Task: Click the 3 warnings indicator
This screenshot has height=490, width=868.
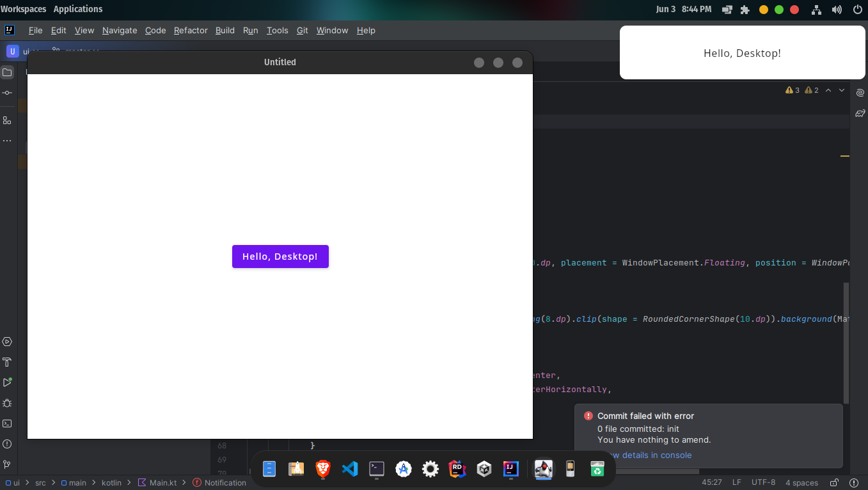Action: pyautogui.click(x=793, y=90)
